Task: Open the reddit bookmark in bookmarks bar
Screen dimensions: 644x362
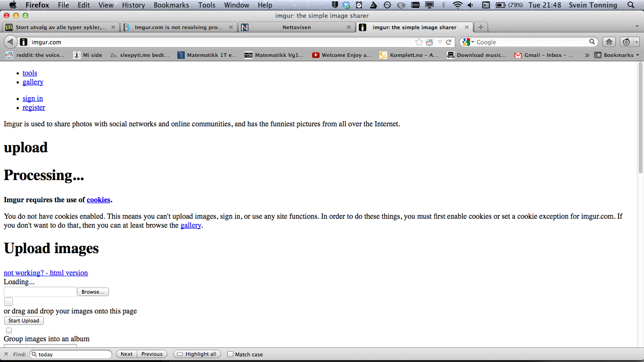Action: pyautogui.click(x=35, y=55)
